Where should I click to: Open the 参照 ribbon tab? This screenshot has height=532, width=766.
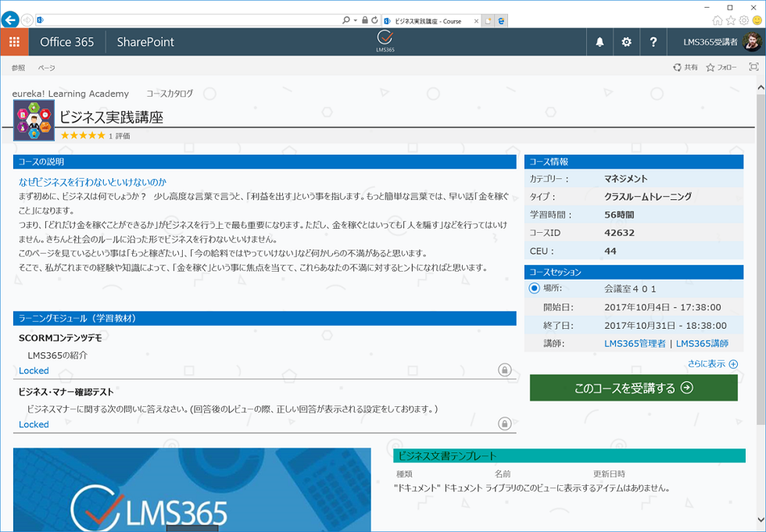point(18,68)
